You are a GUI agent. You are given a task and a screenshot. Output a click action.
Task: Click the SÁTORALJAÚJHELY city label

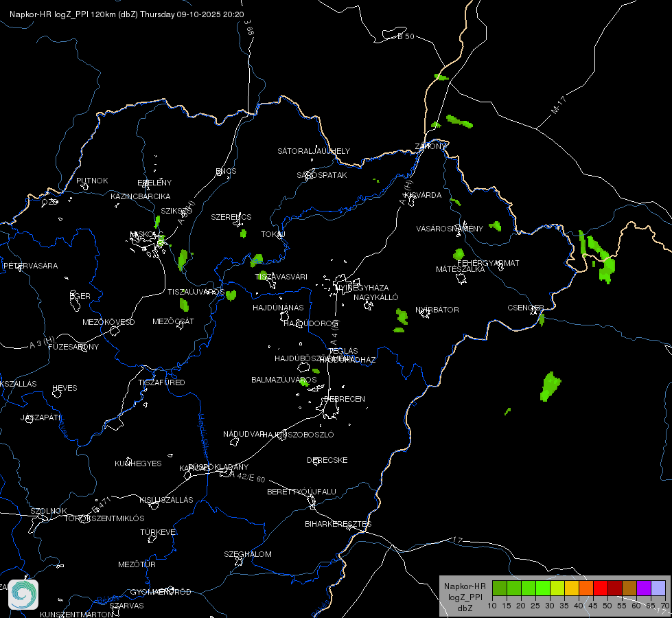click(314, 151)
